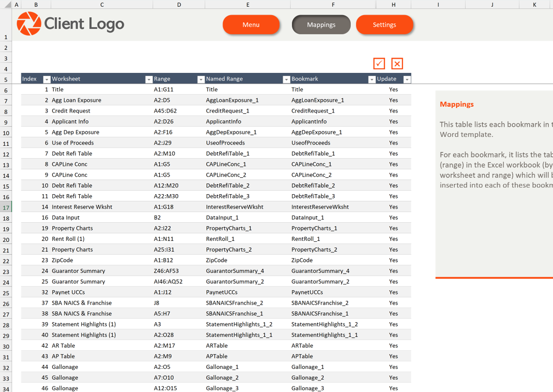Switch to the Mappings view

321,24
